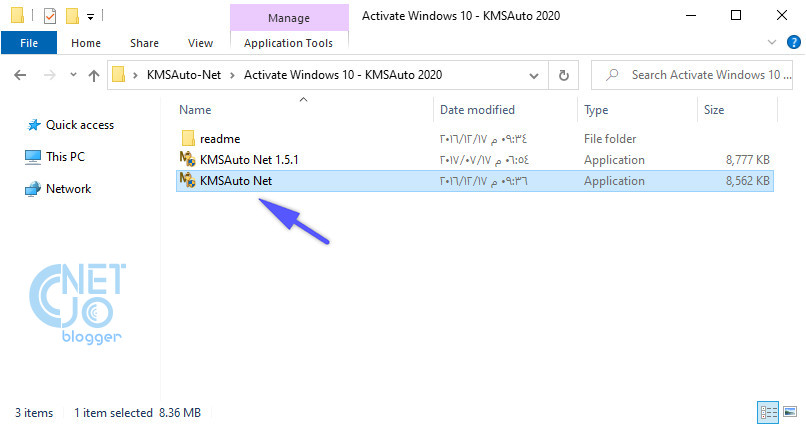
Task: Select This PC in the navigation pane
Action: 65,157
